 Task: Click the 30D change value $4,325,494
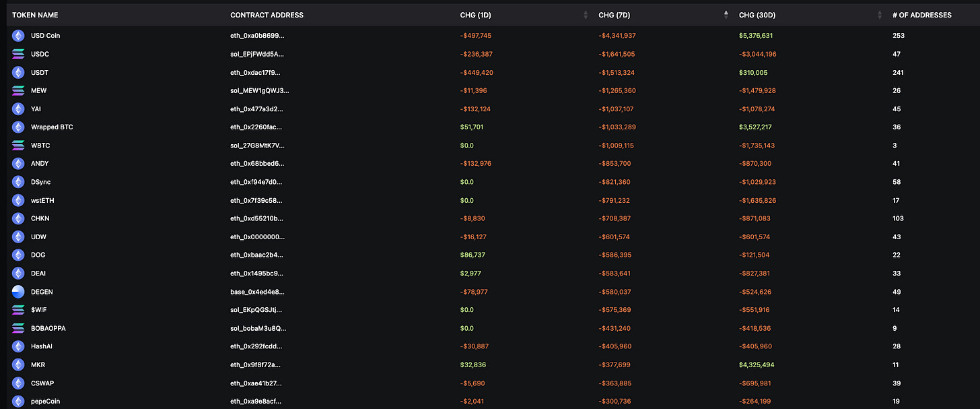click(758, 365)
